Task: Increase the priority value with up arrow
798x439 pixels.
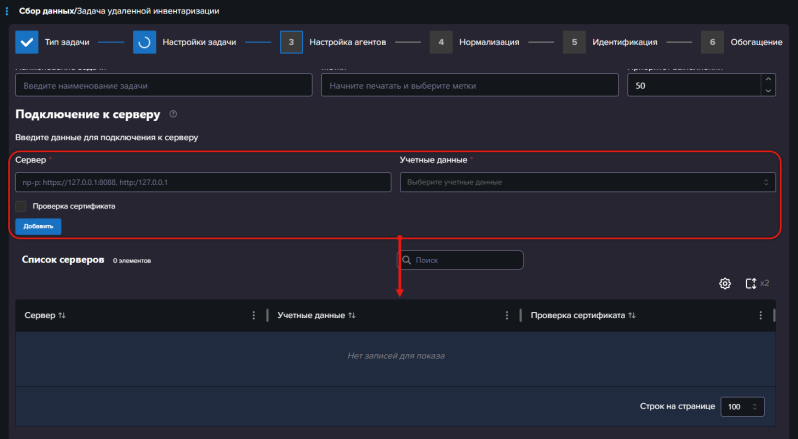Action: click(767, 80)
